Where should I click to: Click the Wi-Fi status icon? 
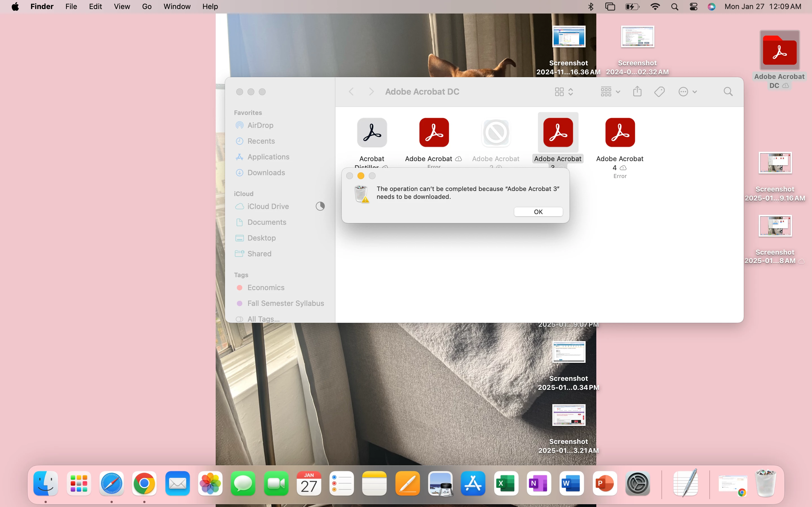coord(655,7)
